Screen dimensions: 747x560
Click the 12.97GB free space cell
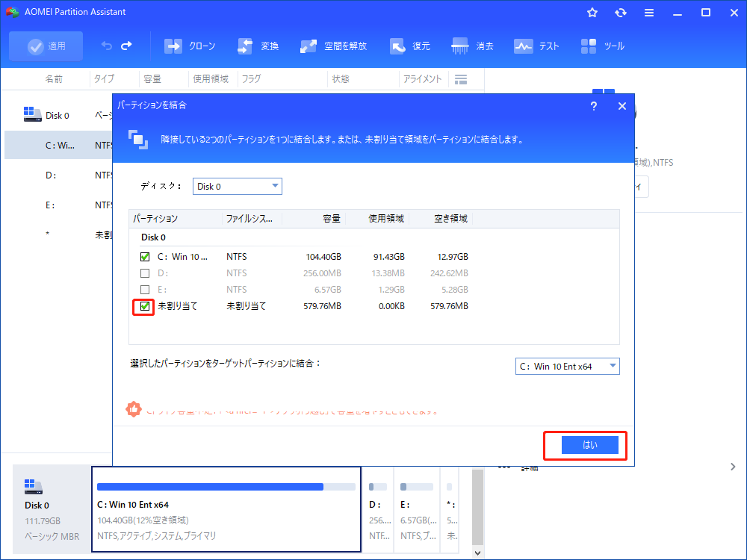point(453,257)
